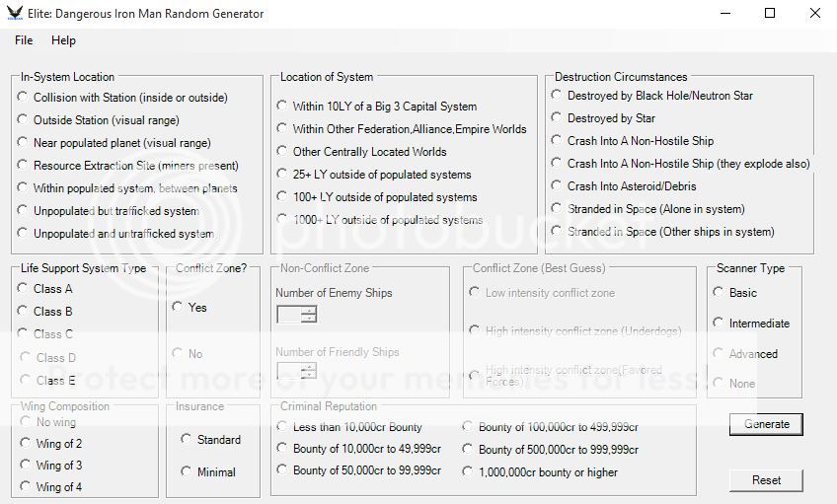Screen dimensions: 837x504
Task: Select Destroyed by Black Hole/Neutron Star
Action: click(x=652, y=96)
